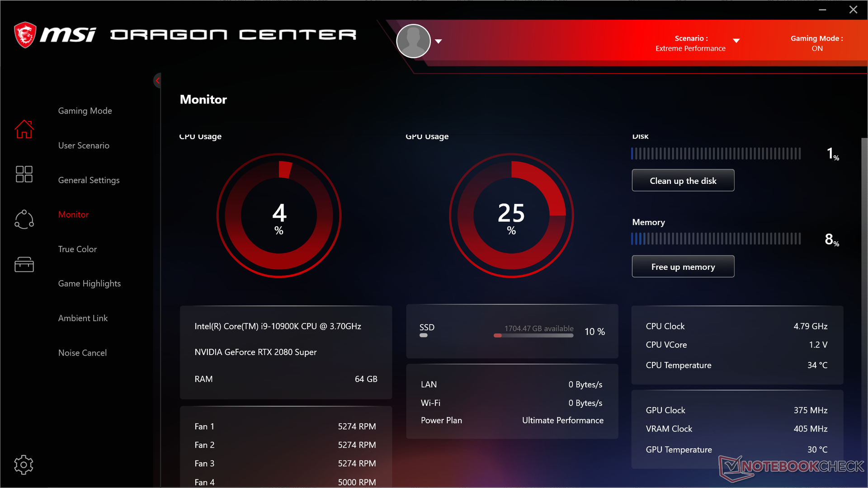This screenshot has height=488, width=868.
Task: Click the Monitor page heading
Action: [203, 99]
